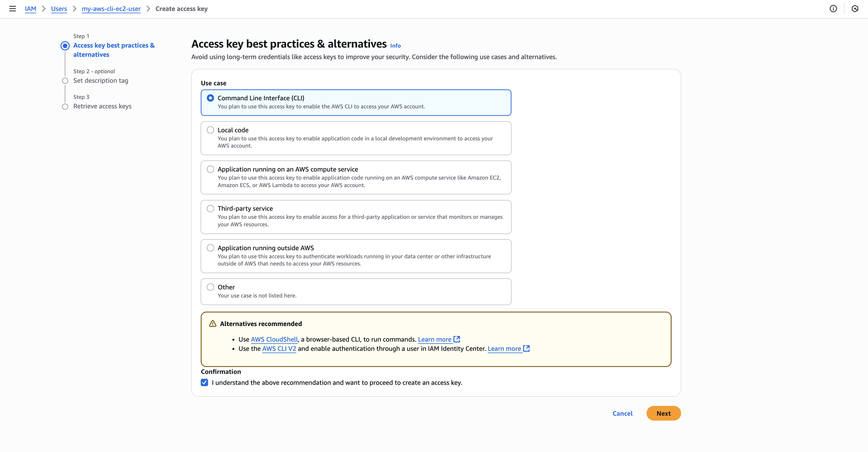This screenshot has height=452, width=868.
Task: Click the Create access key breadcrumb text
Action: pyautogui.click(x=182, y=9)
